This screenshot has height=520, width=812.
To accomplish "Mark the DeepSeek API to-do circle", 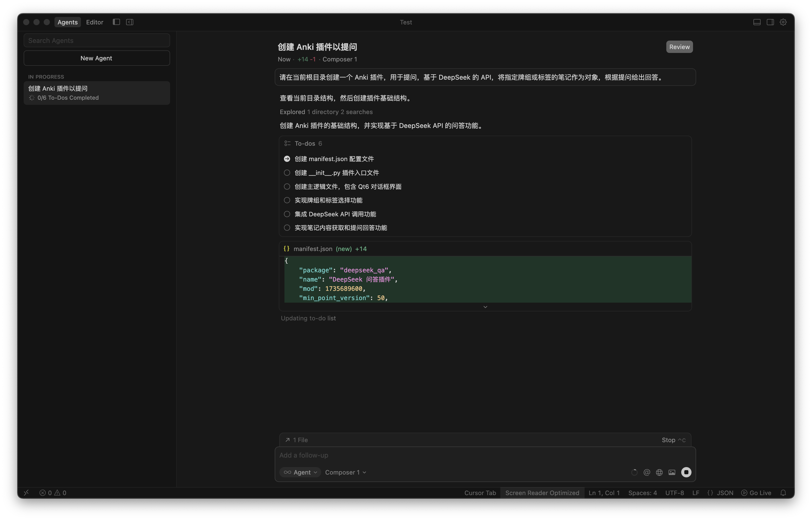I will (287, 214).
